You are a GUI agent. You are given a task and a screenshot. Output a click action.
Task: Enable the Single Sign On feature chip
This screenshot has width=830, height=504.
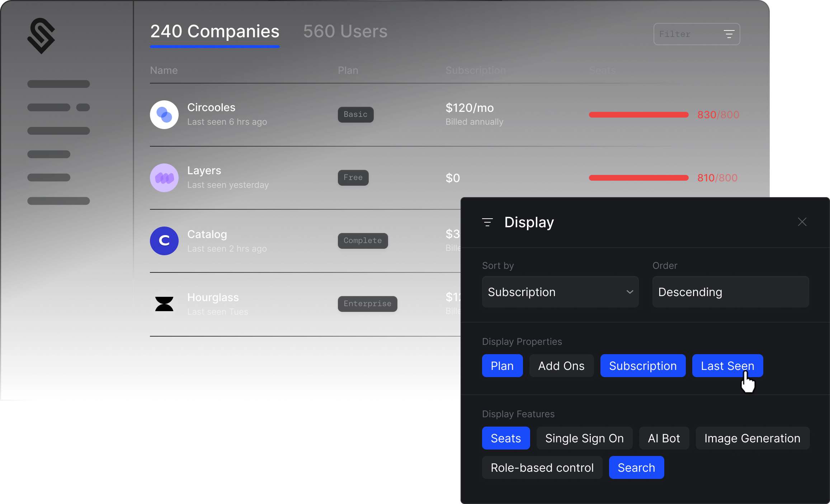tap(584, 438)
